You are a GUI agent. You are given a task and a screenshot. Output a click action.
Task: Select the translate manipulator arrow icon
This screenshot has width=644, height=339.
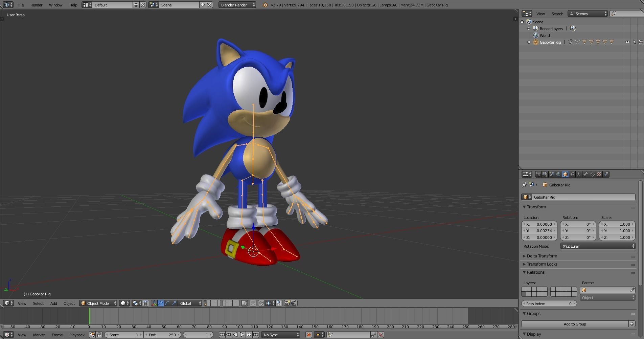(161, 303)
